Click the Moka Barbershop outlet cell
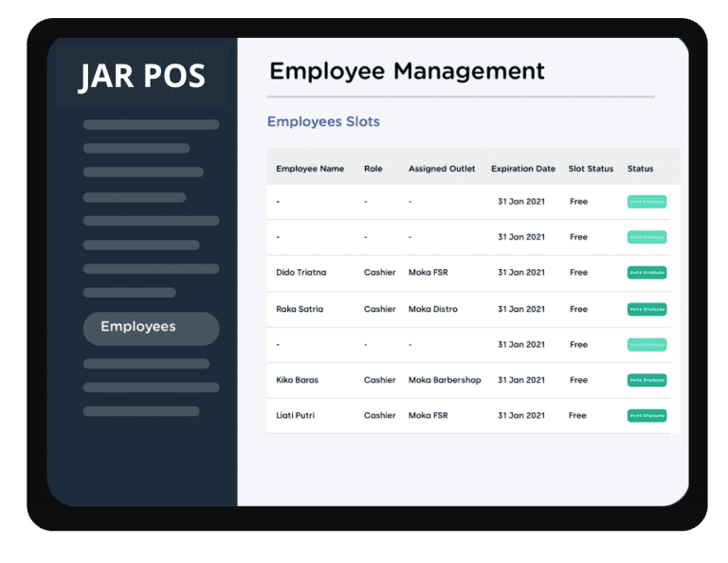728x563 pixels. point(445,380)
